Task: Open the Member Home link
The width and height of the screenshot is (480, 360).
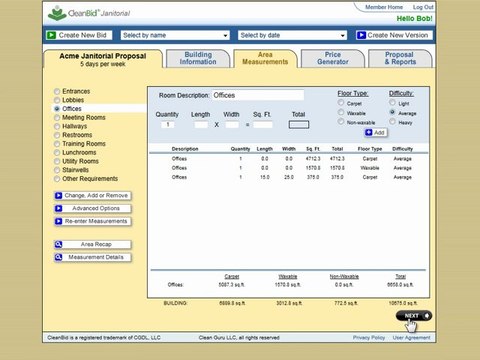Action: point(384,7)
